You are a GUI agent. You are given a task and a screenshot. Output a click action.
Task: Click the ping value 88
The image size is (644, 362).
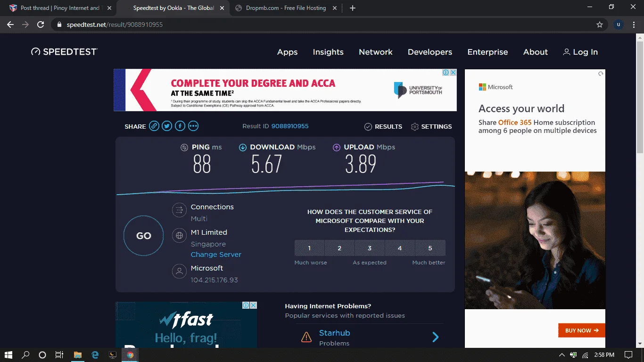[202, 164]
